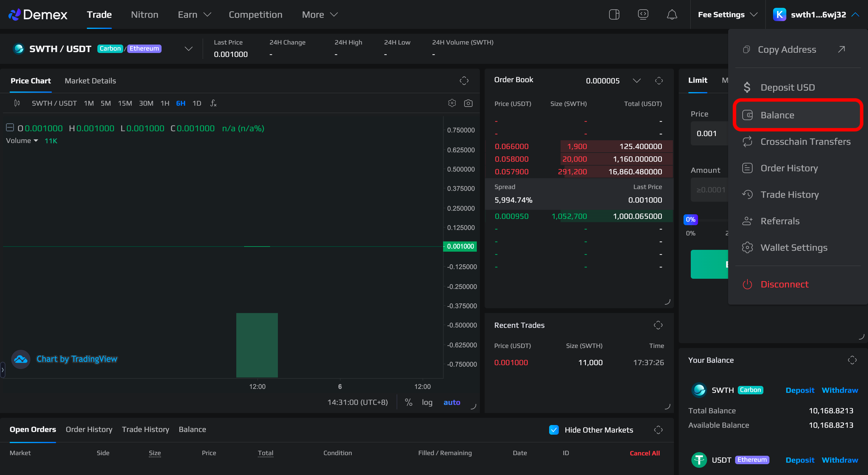
Task: Click the Order Book panel drag icon
Action: click(659, 80)
